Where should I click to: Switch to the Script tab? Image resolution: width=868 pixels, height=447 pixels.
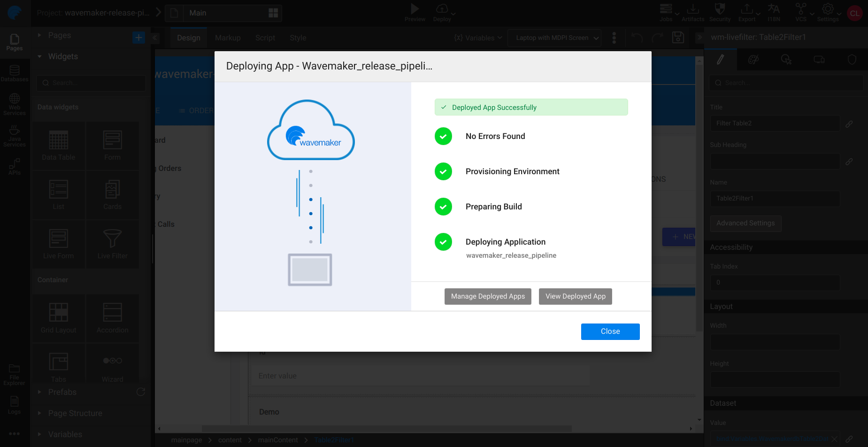(265, 38)
